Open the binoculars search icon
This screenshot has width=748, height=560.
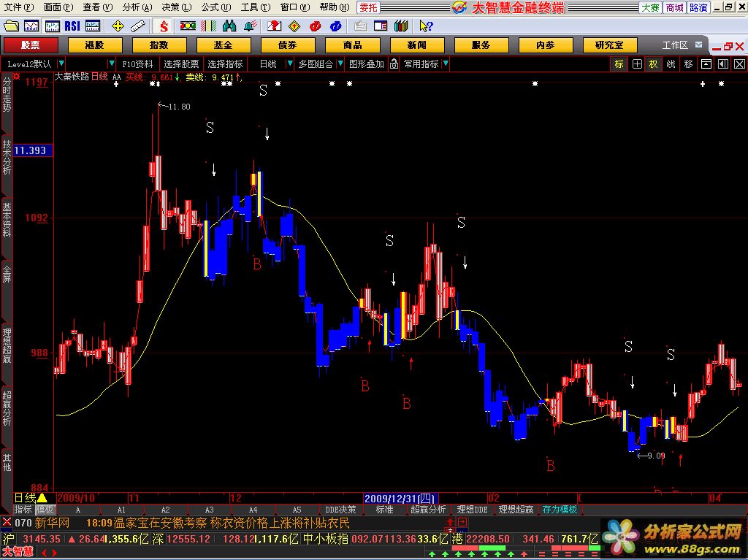pos(229,26)
